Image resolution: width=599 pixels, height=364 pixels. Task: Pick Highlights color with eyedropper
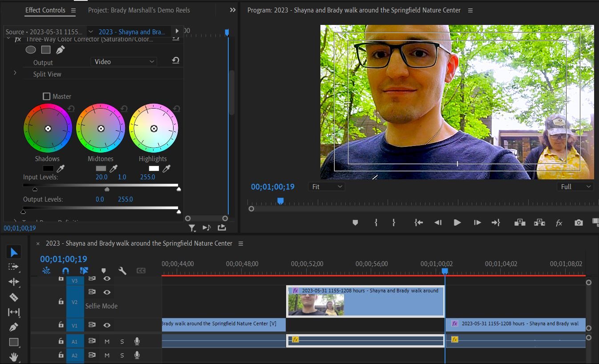(166, 169)
